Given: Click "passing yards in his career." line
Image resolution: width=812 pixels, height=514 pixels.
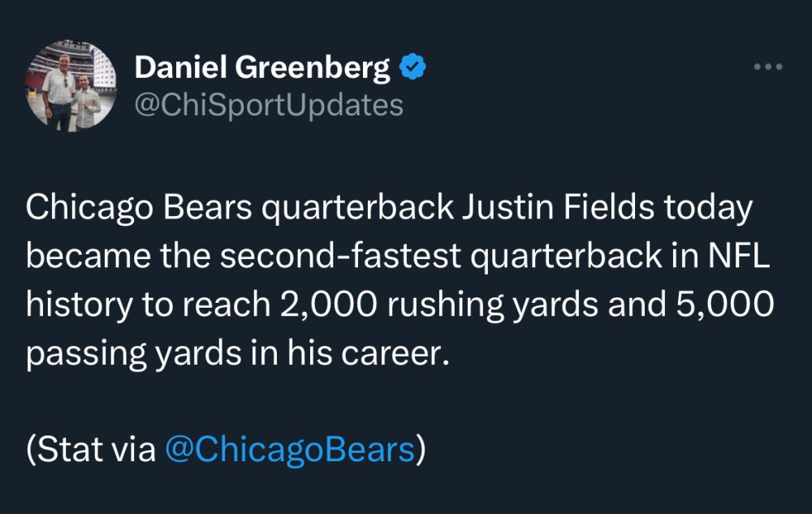Looking at the screenshot, I should coord(237,354).
